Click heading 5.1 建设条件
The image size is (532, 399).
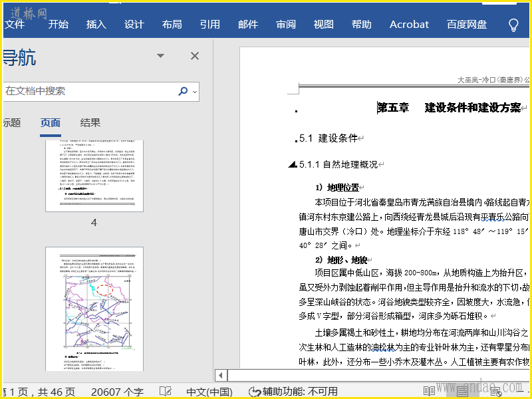[x=329, y=138]
